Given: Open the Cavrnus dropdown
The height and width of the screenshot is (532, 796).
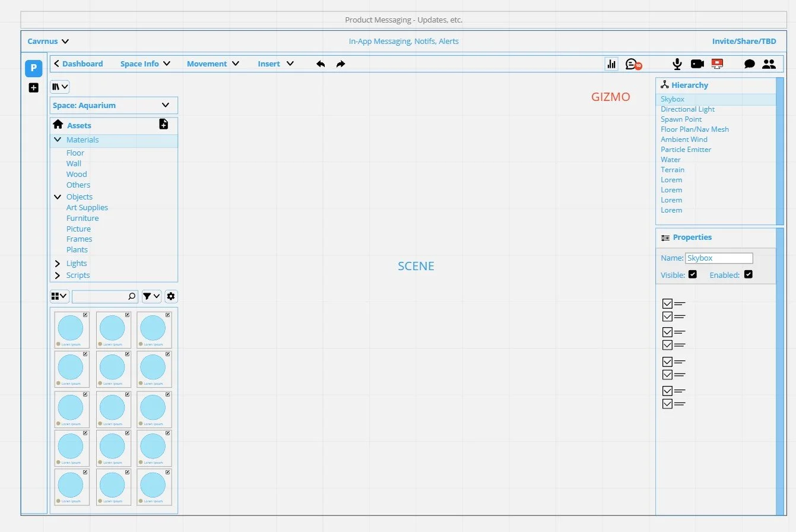Looking at the screenshot, I should [x=49, y=42].
